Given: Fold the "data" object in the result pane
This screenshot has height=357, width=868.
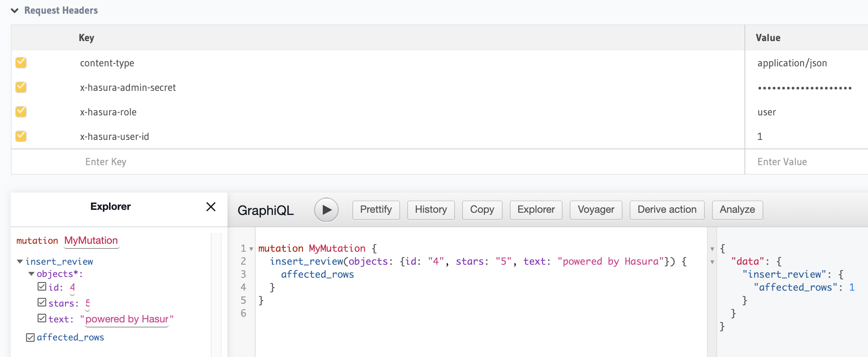Looking at the screenshot, I should 712,262.
